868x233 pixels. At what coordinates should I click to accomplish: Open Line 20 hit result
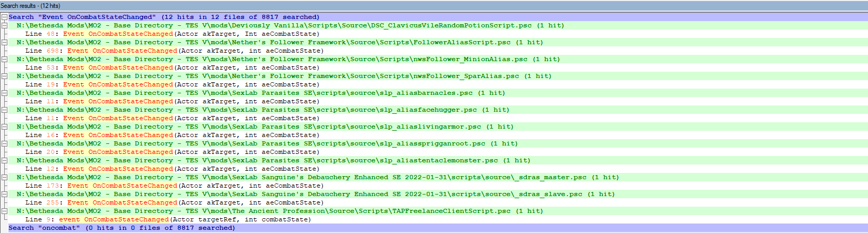(172, 152)
